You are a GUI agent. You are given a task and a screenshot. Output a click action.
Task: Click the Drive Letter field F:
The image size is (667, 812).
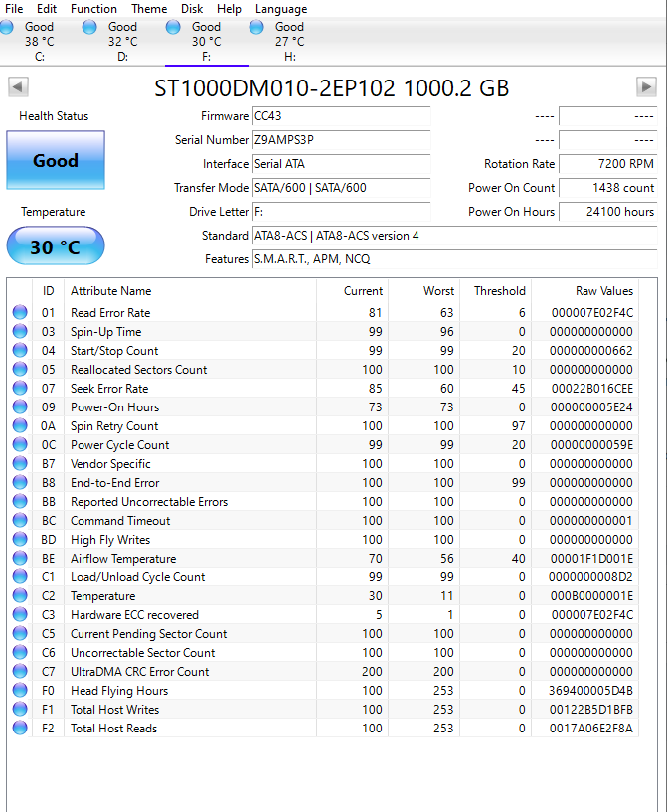[341, 212]
